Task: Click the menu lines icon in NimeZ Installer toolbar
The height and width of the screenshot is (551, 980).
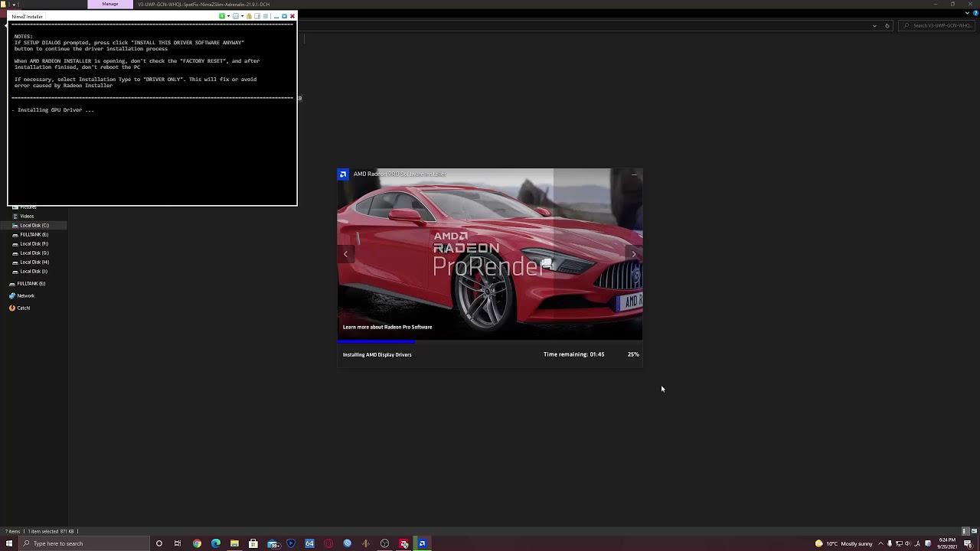Action: [266, 16]
